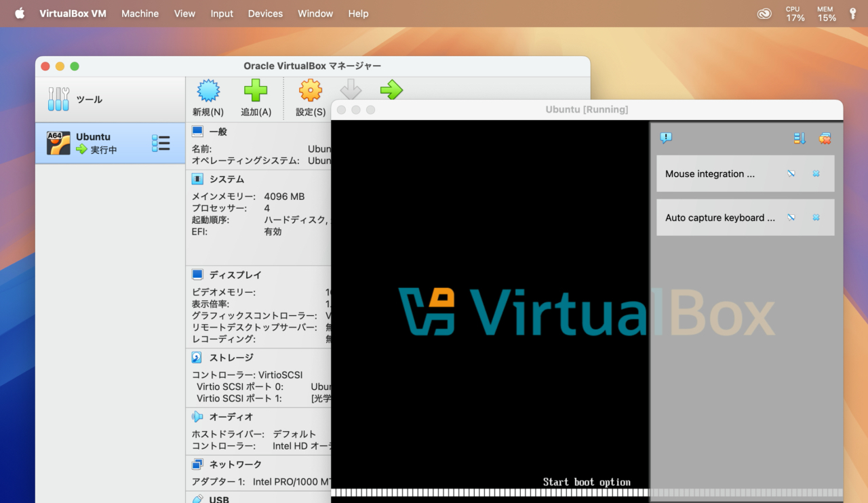The height and width of the screenshot is (503, 868).
Task: Minimize the VirtualBox Manager window with yellow button
Action: pos(60,66)
